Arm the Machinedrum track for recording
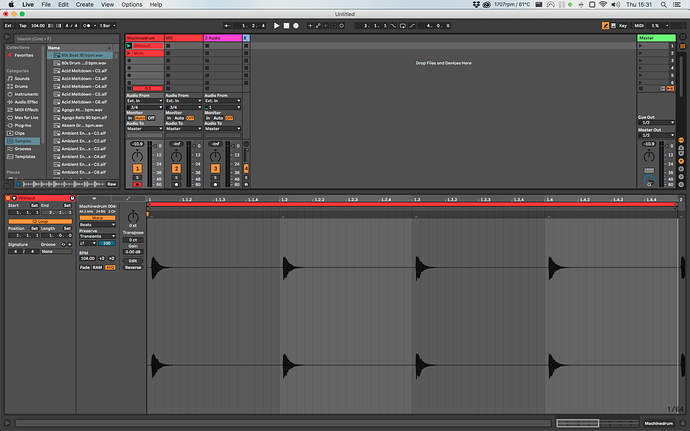This screenshot has width=690, height=431. coord(137,184)
